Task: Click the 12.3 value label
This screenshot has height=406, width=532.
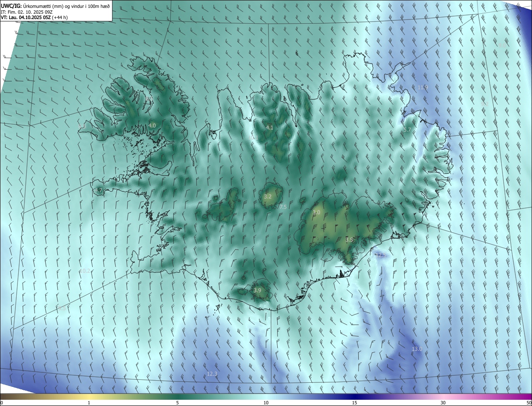Action: tap(212, 374)
